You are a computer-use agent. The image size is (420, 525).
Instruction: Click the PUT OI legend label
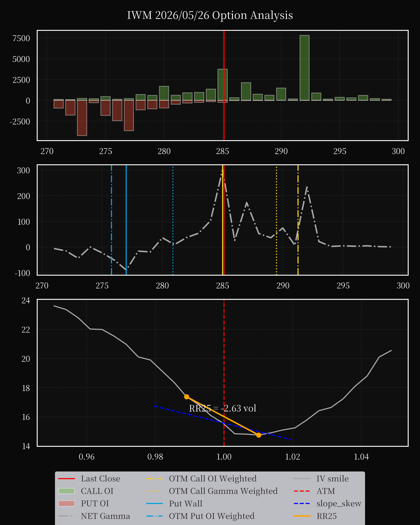pyautogui.click(x=95, y=504)
